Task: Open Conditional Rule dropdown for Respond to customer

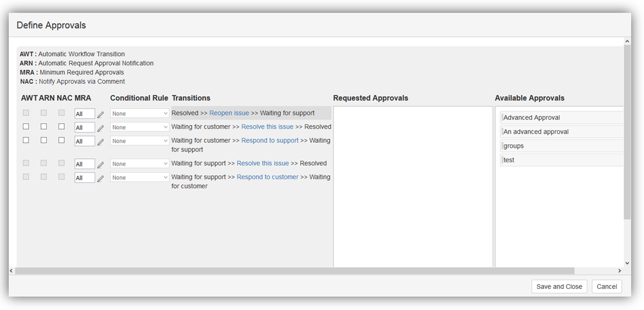Action: click(x=140, y=177)
